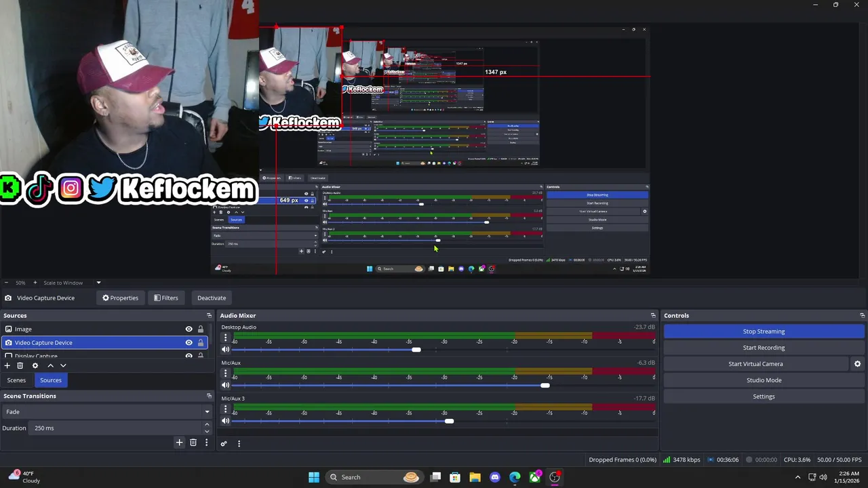The image size is (868, 488).
Task: Toggle the lock on the Image source
Action: click(200, 329)
